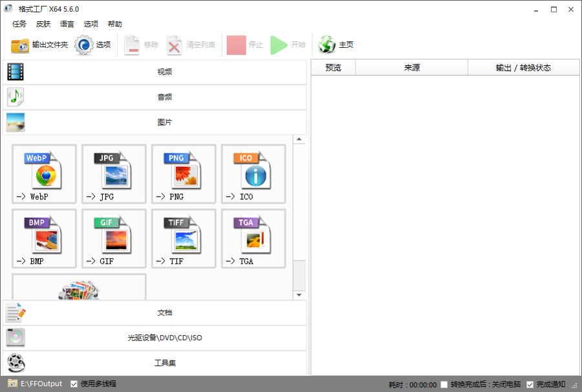Click the TGA format icon
This screenshot has height=392, width=582.
(x=253, y=238)
